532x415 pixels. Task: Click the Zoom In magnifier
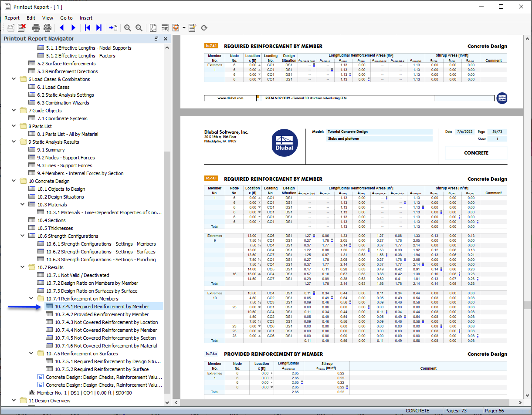[x=127, y=28]
